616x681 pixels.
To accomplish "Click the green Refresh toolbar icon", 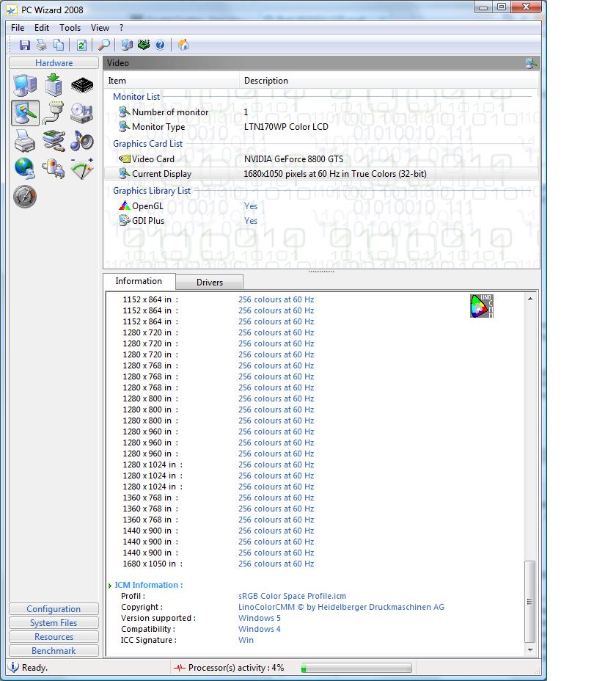I will click(x=81, y=45).
